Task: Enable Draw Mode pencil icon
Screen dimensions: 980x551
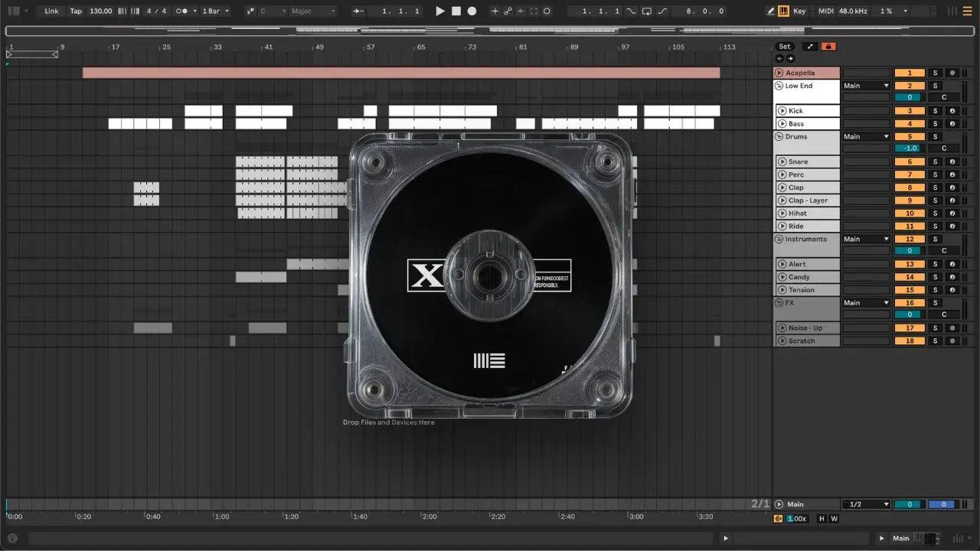Action: tap(771, 11)
